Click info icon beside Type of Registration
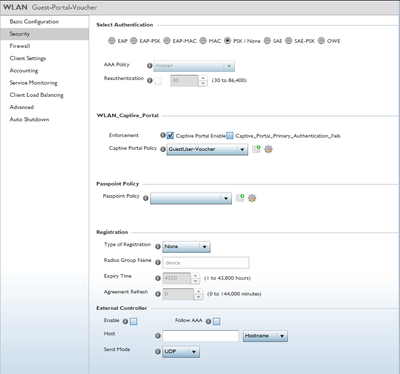Screen dimensions: 400x374 (158, 247)
